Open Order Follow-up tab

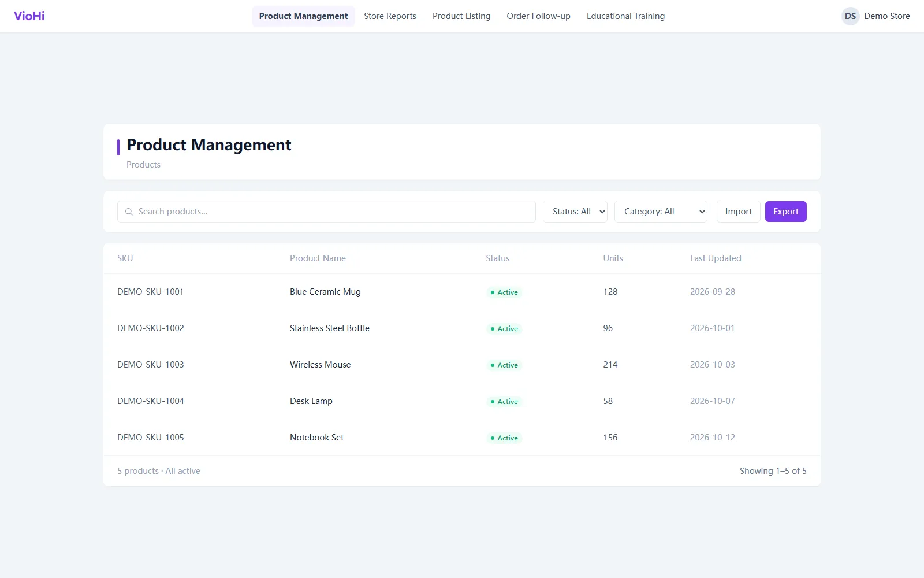point(538,16)
